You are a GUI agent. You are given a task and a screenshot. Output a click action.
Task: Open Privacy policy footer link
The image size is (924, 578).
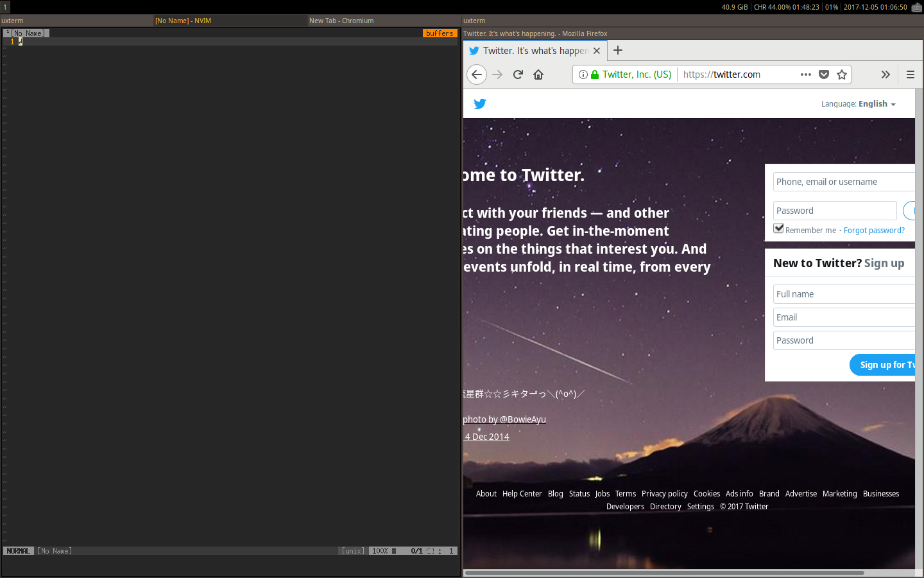[x=665, y=494]
